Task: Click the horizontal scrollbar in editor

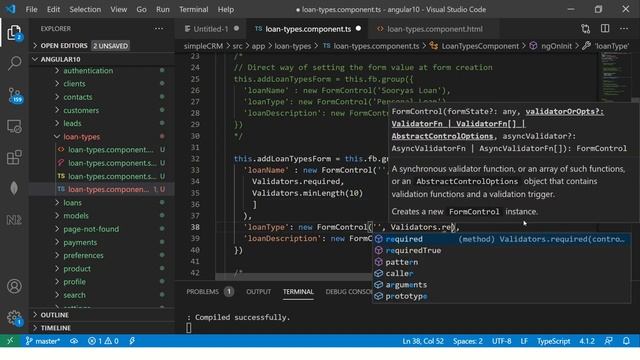Action: pos(293,276)
